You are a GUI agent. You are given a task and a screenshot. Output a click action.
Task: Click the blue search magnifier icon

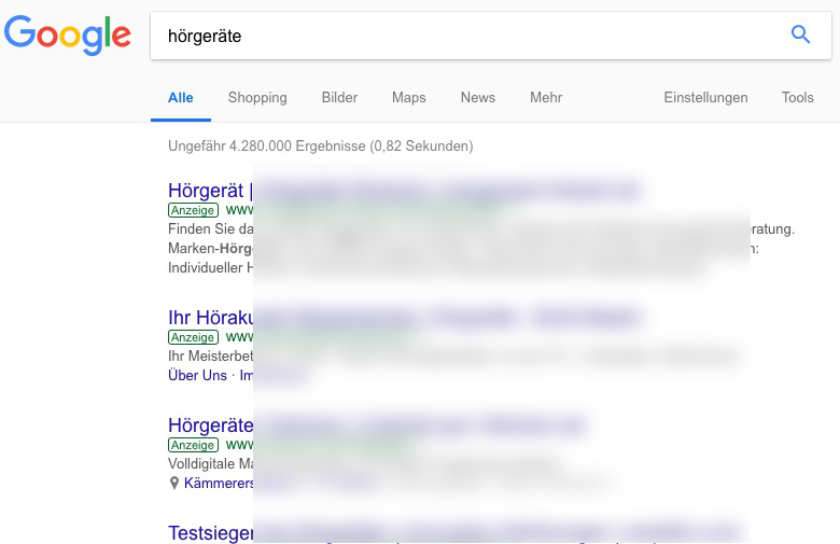(800, 35)
